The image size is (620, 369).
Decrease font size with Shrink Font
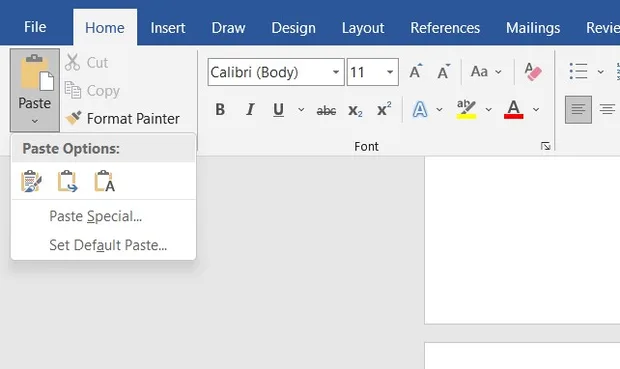[x=444, y=72]
